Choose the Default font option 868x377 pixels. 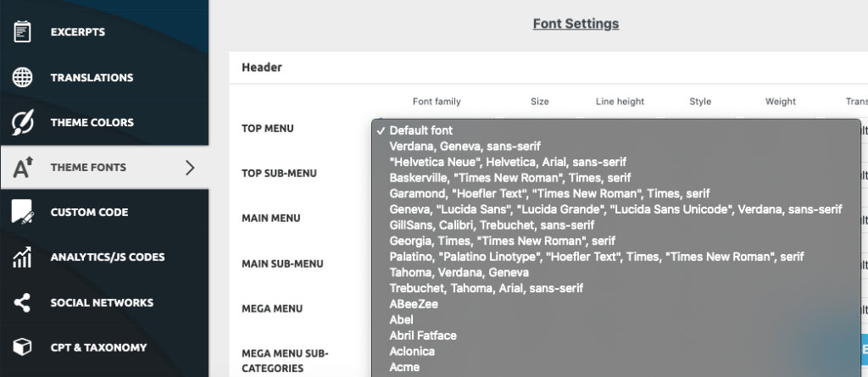coord(616,130)
